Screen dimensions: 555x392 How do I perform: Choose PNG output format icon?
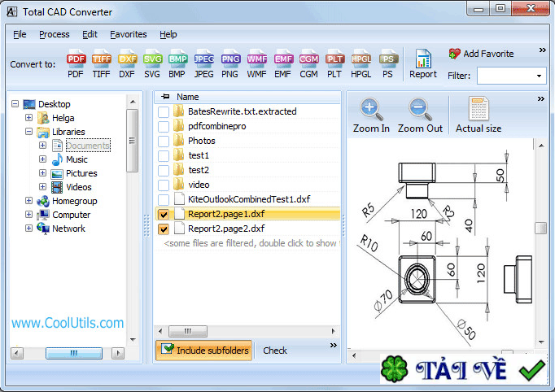[230, 63]
